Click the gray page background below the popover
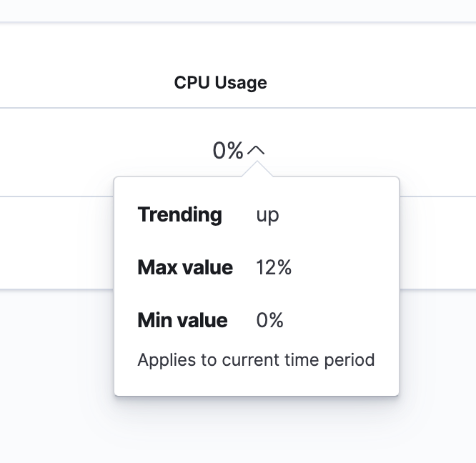Image resolution: width=476 pixels, height=463 pixels. (256, 429)
